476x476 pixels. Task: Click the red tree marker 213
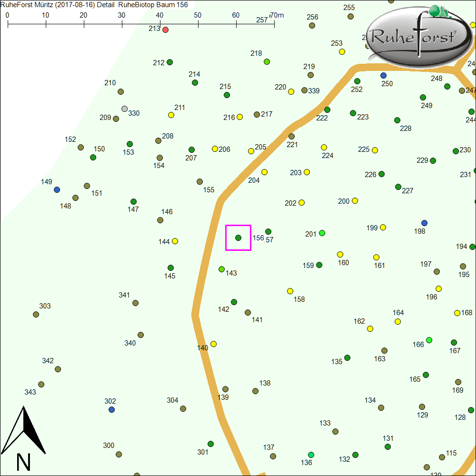click(165, 30)
